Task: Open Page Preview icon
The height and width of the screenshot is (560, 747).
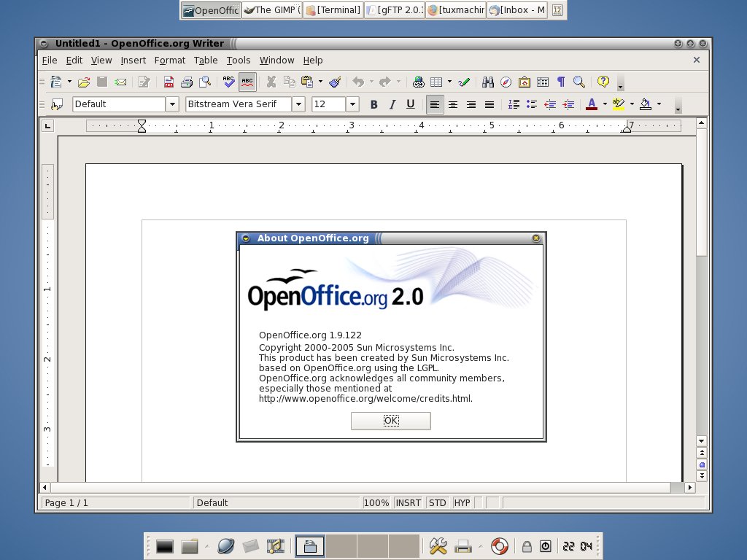Action: [x=205, y=82]
